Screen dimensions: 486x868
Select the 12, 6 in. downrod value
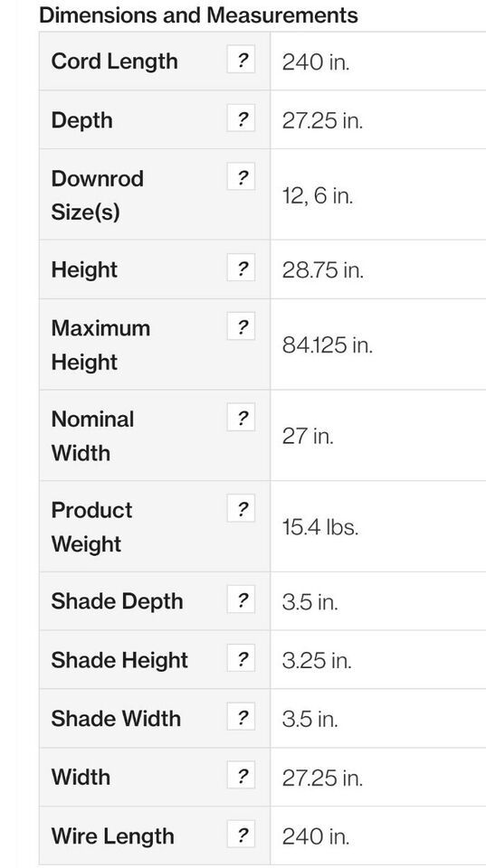(x=318, y=195)
